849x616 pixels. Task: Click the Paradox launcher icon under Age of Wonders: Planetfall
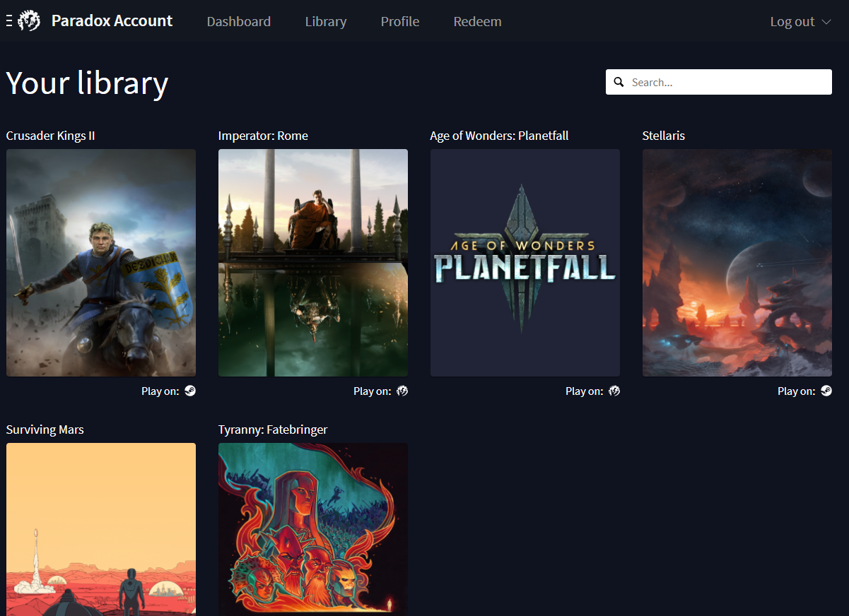tap(614, 391)
